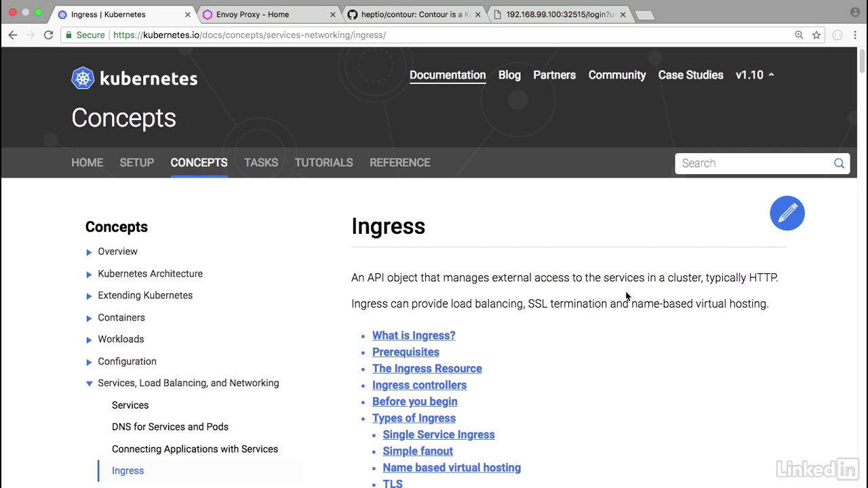Open the SETUP docs tab
This screenshot has width=868, height=488.
pyautogui.click(x=137, y=163)
